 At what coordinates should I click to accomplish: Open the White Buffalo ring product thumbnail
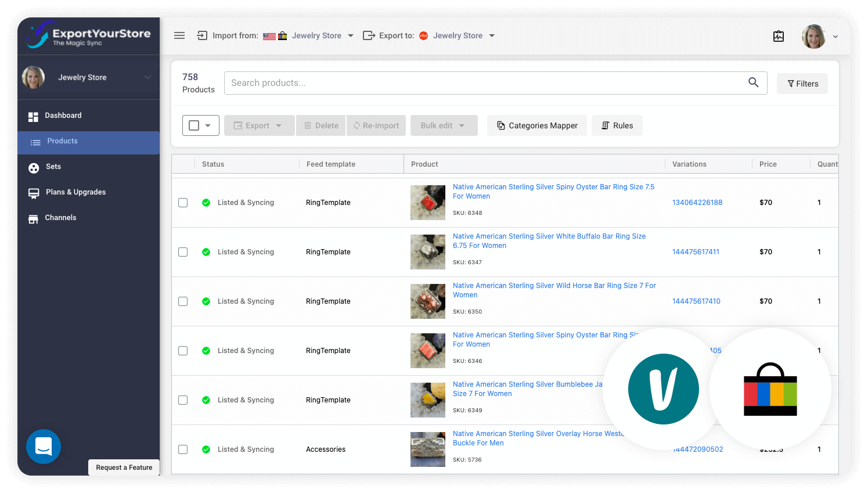[428, 251]
